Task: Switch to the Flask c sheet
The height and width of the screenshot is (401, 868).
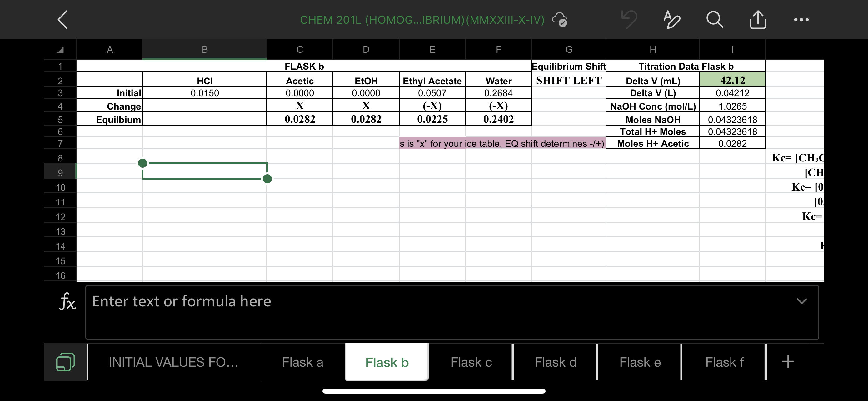Action: click(471, 362)
